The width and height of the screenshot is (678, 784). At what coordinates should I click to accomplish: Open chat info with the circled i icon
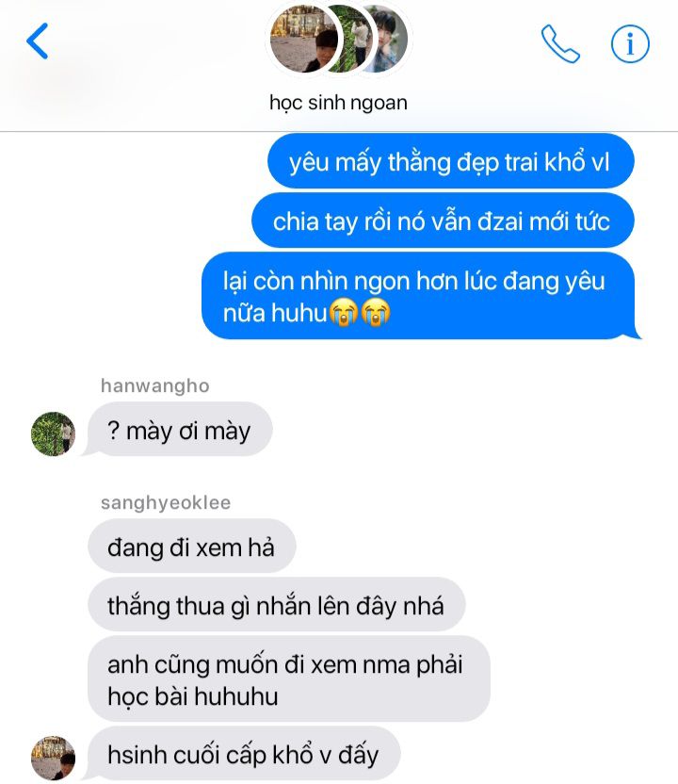(630, 44)
